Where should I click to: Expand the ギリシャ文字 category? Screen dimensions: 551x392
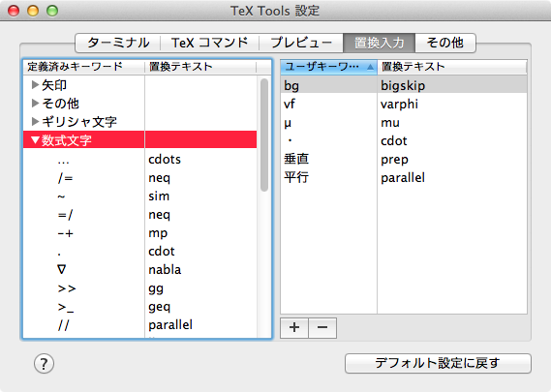coord(35,122)
